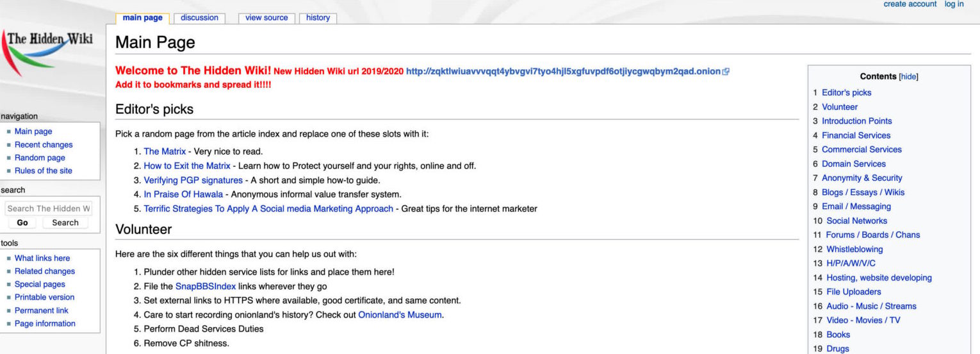Focus the Search The Hidden Wiki field
Viewport: 980px width, 354px height.
click(x=49, y=208)
